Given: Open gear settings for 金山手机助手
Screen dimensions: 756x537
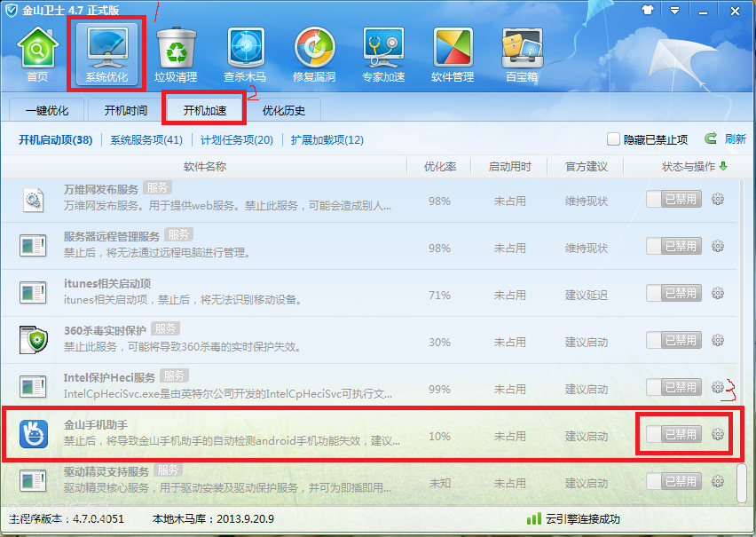Looking at the screenshot, I should point(718,434).
